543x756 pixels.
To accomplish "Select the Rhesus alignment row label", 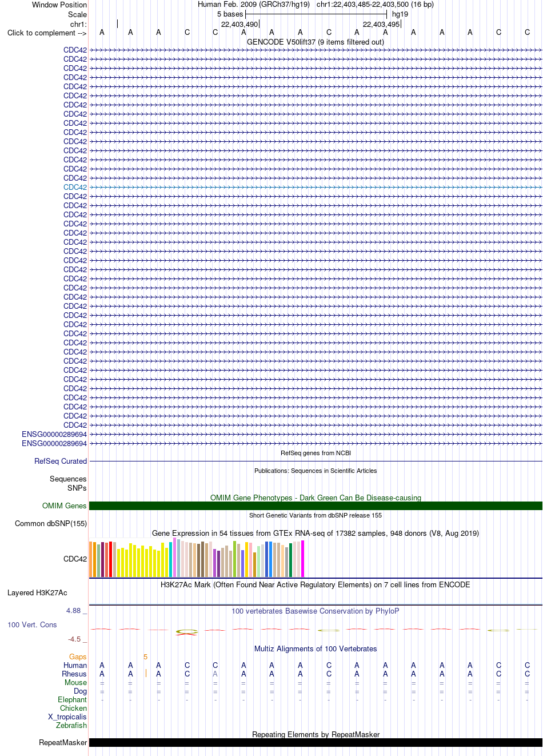I will [74, 674].
